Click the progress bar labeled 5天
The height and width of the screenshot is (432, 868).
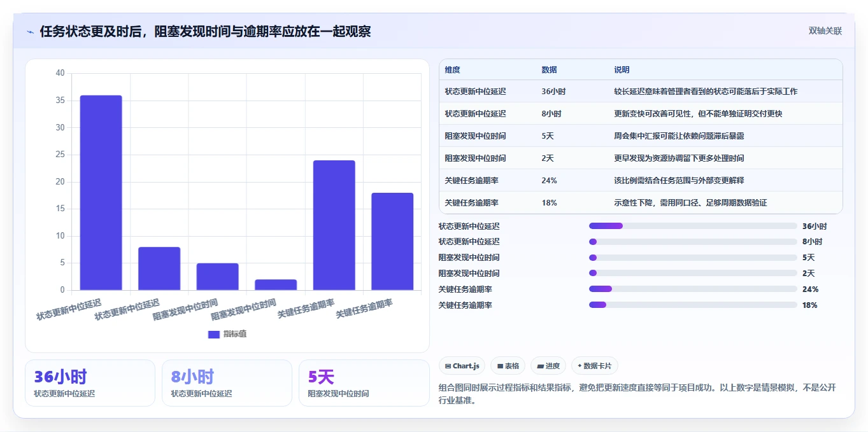point(693,258)
